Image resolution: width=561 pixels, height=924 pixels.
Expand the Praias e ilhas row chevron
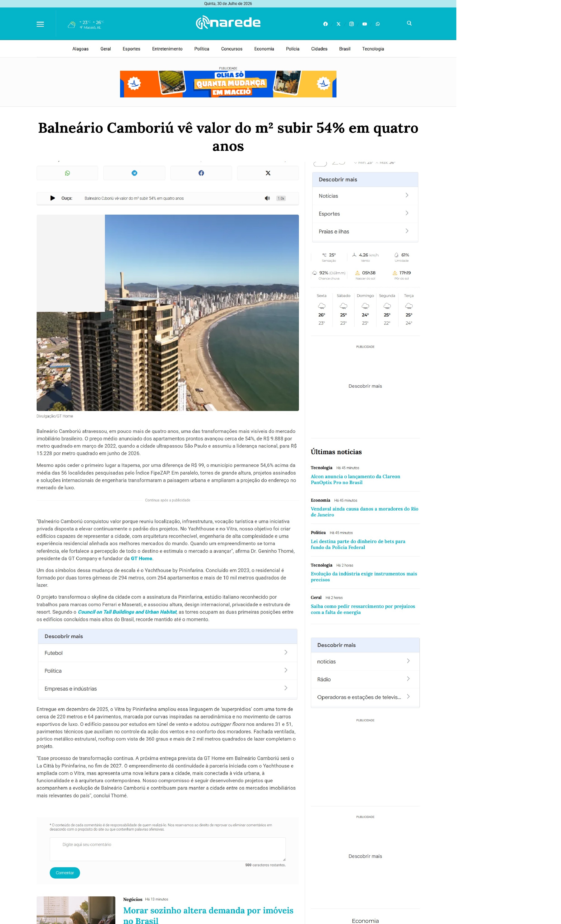[x=407, y=231]
